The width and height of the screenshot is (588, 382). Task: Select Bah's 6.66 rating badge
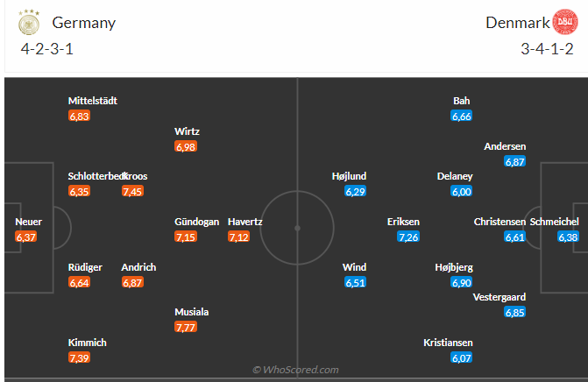pyautogui.click(x=462, y=116)
